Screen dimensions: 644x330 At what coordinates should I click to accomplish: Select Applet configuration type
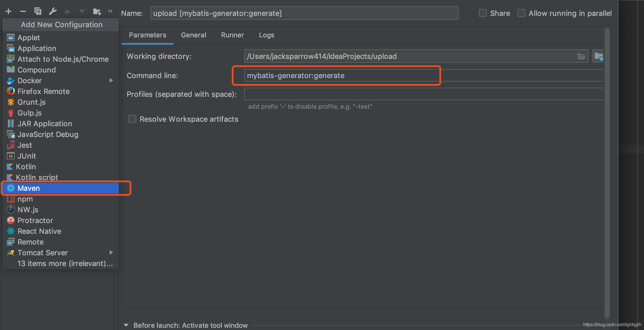[x=60, y=38]
